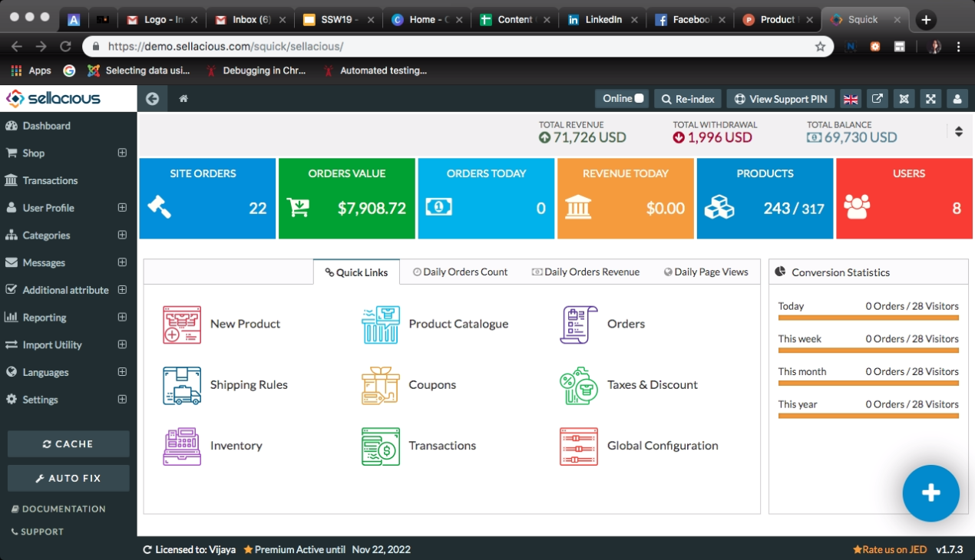Viewport: 975px width, 560px height.
Task: Click the back arrow icon in top bar
Action: 152,98
